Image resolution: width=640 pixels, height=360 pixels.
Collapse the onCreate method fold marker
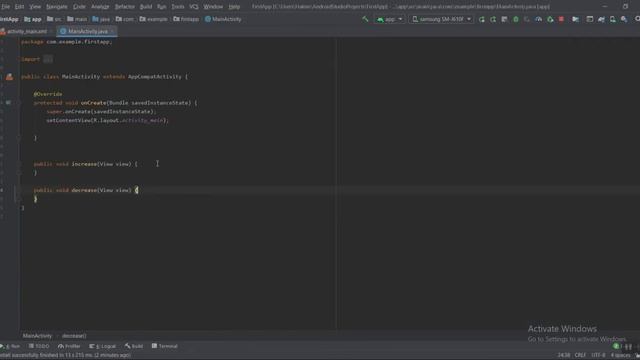pyautogui.click(x=18, y=103)
